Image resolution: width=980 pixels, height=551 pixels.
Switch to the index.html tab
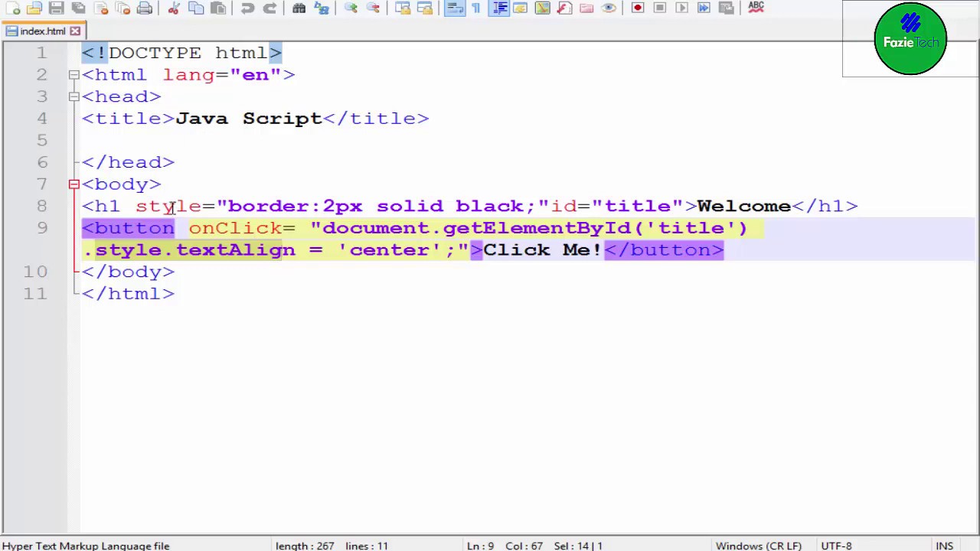coord(43,31)
